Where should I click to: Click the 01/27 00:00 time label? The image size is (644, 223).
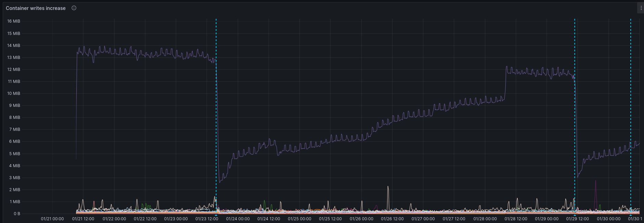[423, 219]
